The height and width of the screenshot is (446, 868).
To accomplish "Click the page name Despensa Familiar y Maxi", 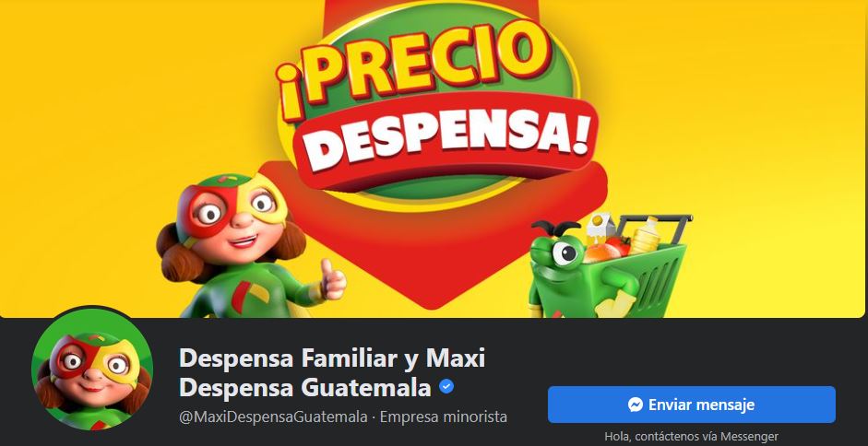I will 332,358.
